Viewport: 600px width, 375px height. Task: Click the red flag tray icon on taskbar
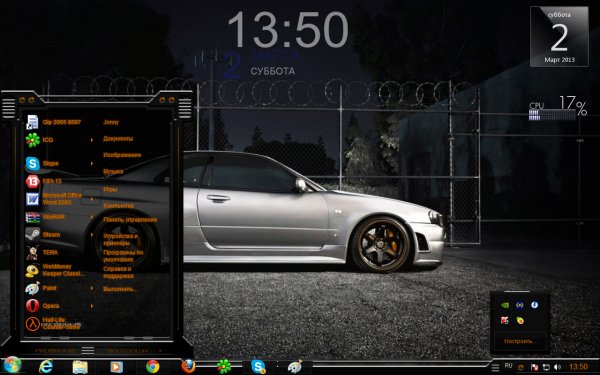coord(534,367)
